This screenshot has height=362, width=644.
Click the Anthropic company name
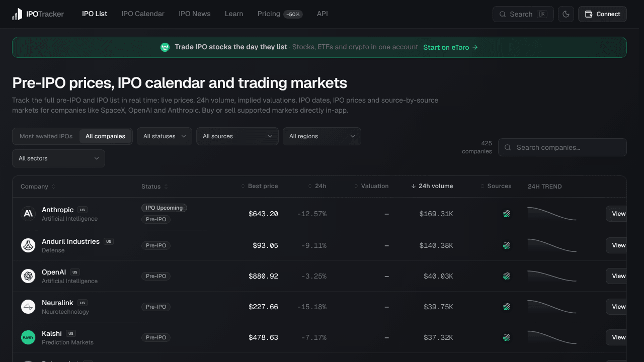coord(58,210)
